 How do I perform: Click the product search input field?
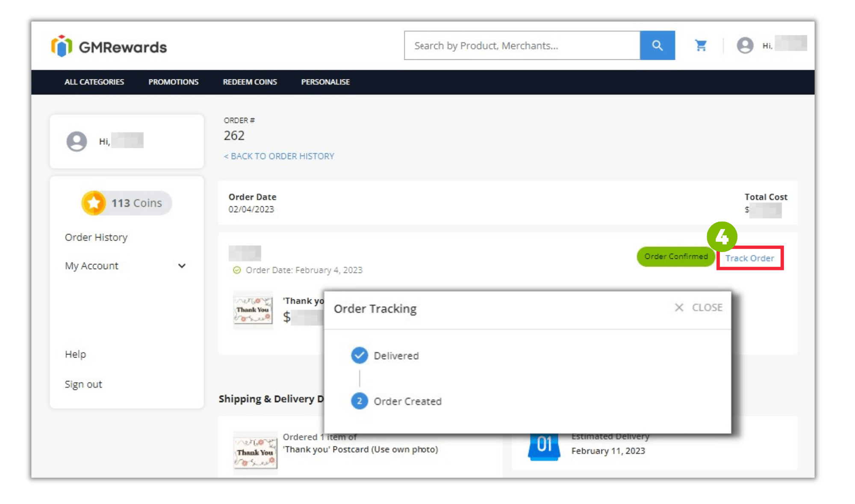point(513,45)
